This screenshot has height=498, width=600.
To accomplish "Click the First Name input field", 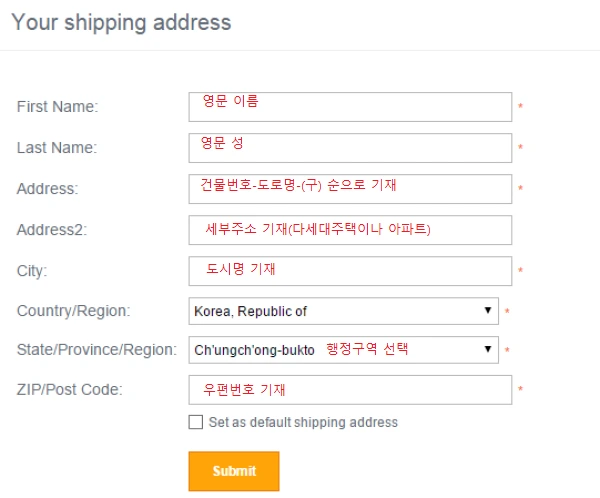I will (x=350, y=107).
